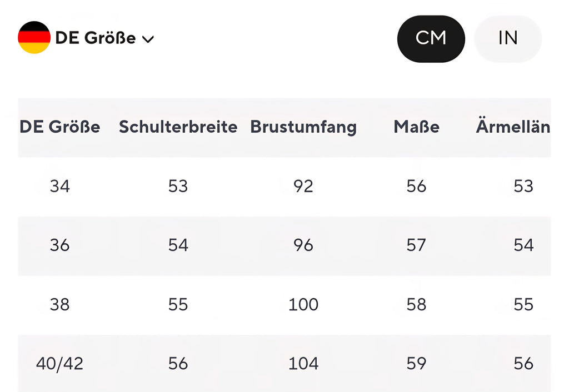Switch units to CM
The height and width of the screenshot is (392, 569).
pyautogui.click(x=431, y=39)
